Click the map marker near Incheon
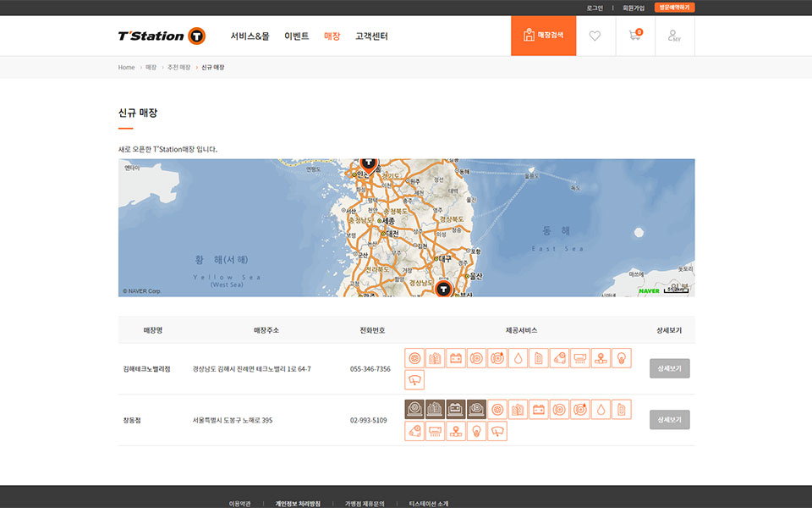Viewport: 812px width, 508px height. (368, 162)
